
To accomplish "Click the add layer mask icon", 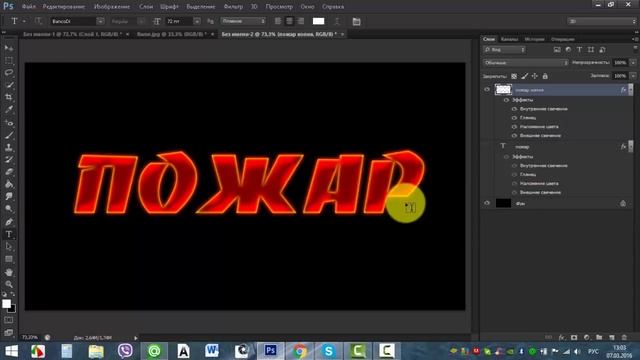I will pos(574,338).
